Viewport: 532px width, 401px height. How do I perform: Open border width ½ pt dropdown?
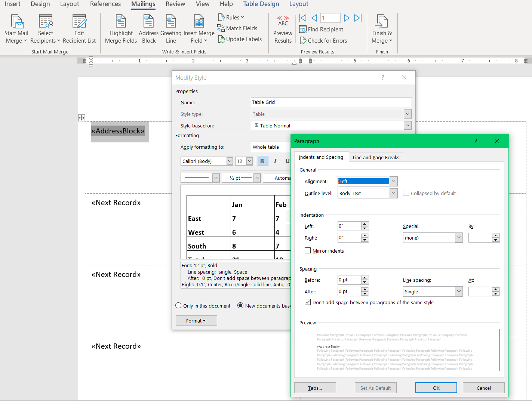pos(257,178)
